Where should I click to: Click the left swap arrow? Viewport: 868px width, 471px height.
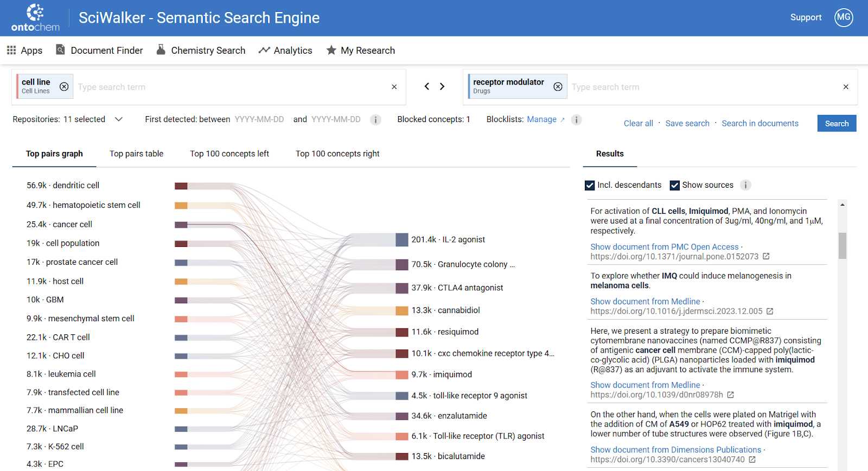click(x=427, y=86)
